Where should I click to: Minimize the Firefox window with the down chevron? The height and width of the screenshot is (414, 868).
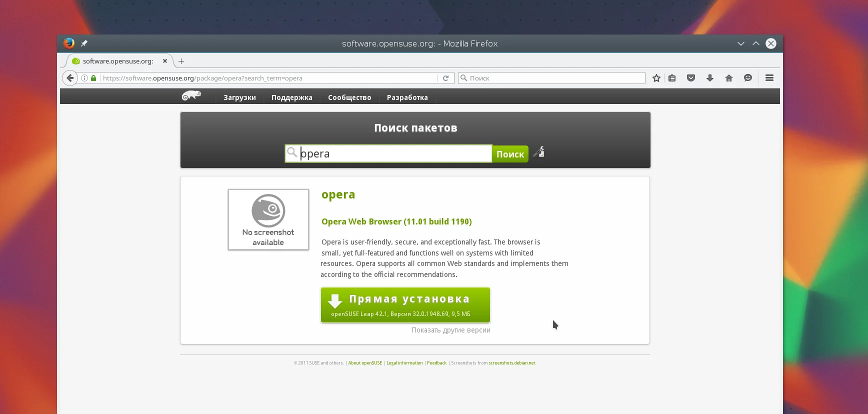tap(741, 43)
